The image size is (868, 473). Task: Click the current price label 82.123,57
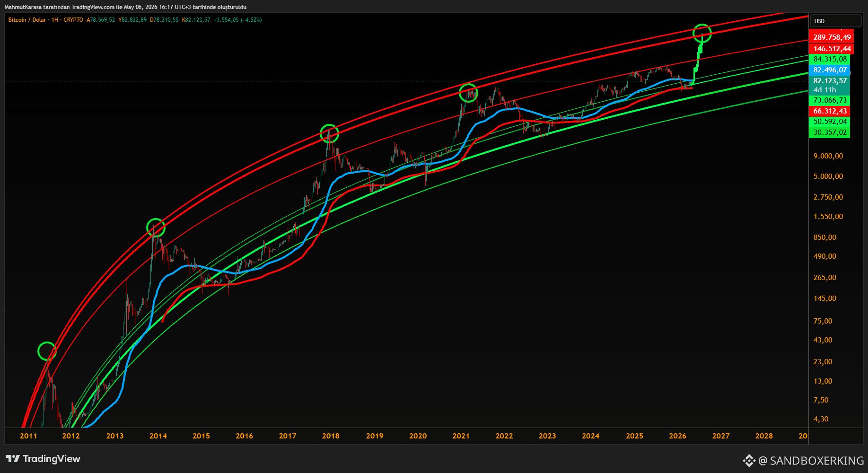tap(830, 81)
